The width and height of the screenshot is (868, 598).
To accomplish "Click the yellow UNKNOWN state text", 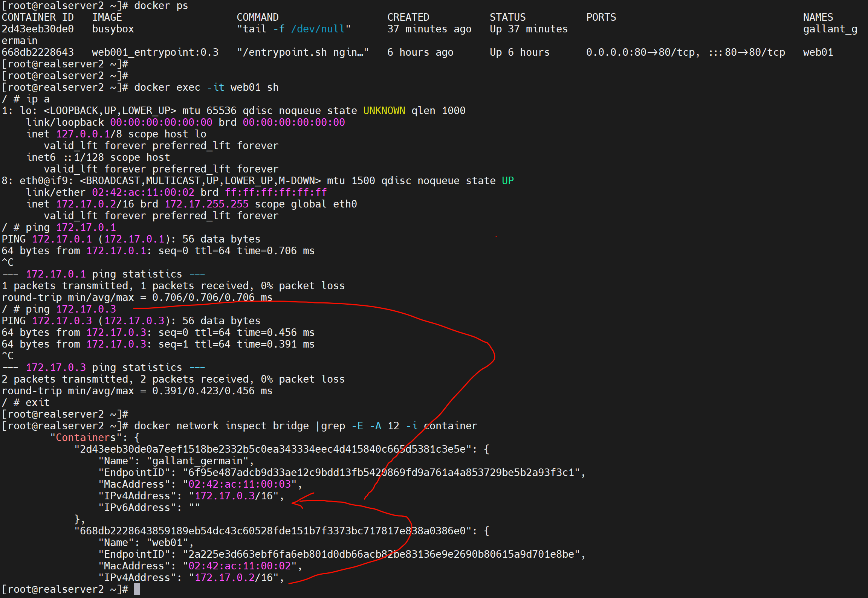I will 384,111.
